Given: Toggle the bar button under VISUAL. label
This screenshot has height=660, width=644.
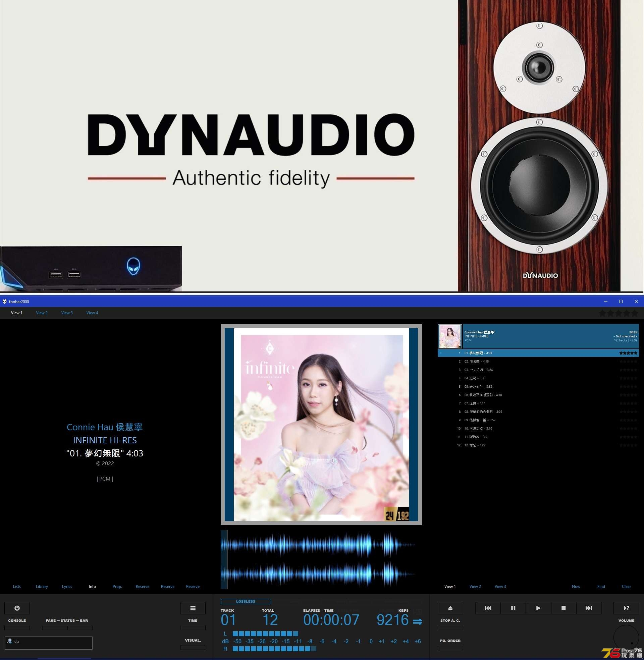Looking at the screenshot, I should [193, 648].
